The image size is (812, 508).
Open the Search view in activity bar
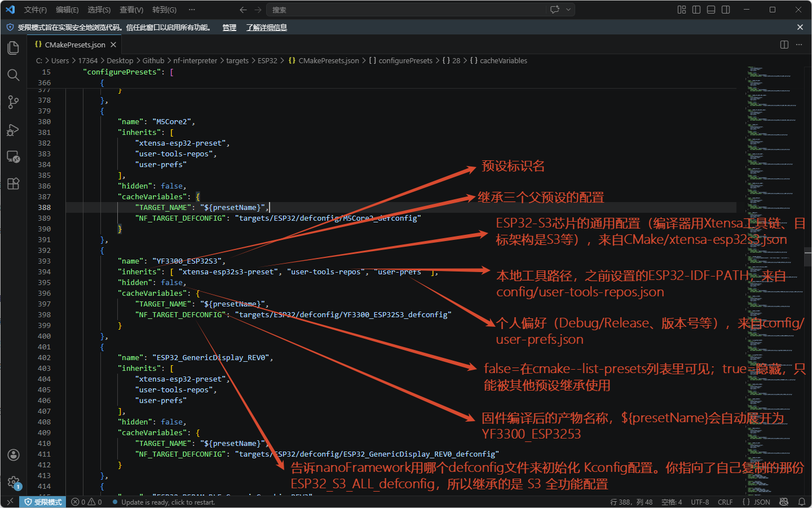click(14, 75)
